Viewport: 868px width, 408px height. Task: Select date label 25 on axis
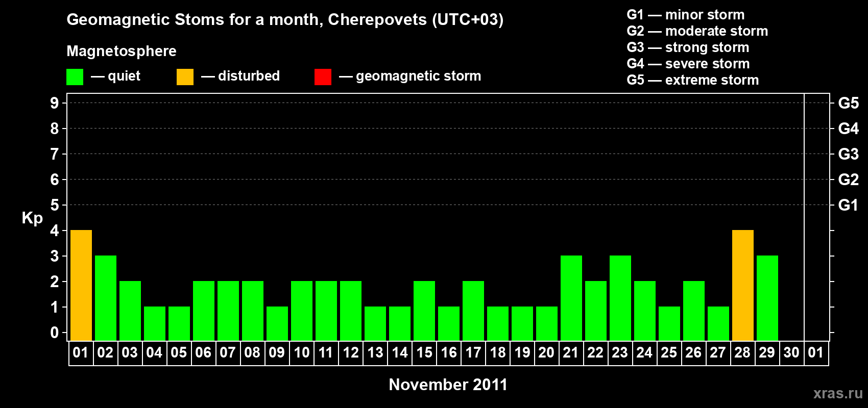pyautogui.click(x=669, y=353)
